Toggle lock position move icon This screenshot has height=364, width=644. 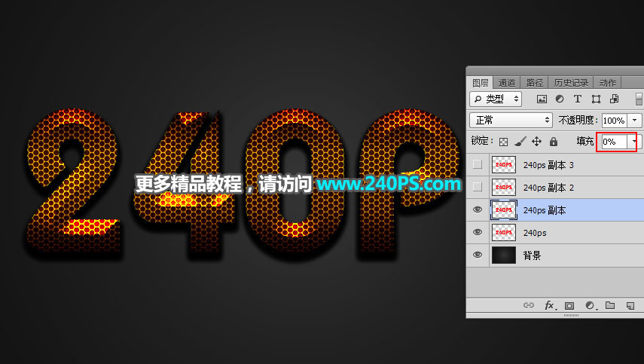pos(536,142)
